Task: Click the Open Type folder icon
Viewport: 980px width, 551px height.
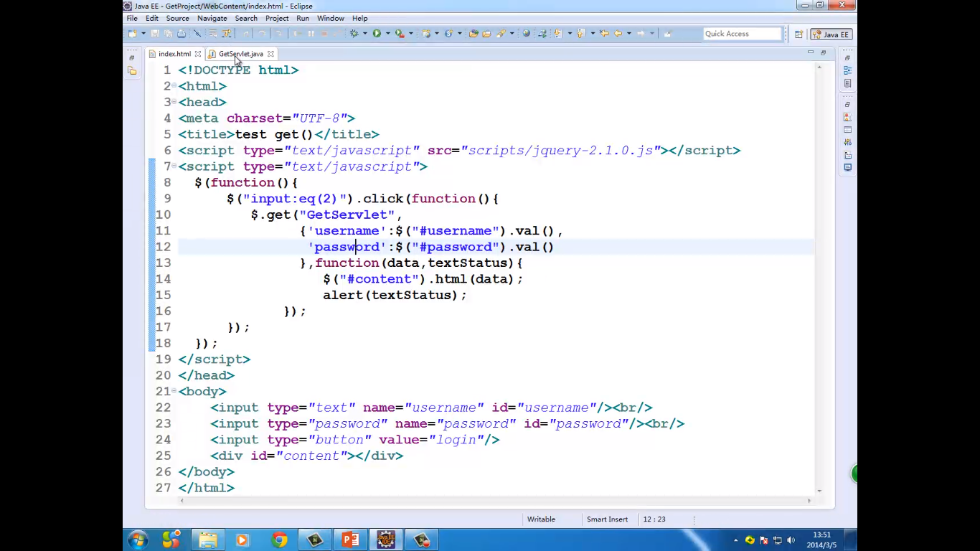Action: coord(473,34)
